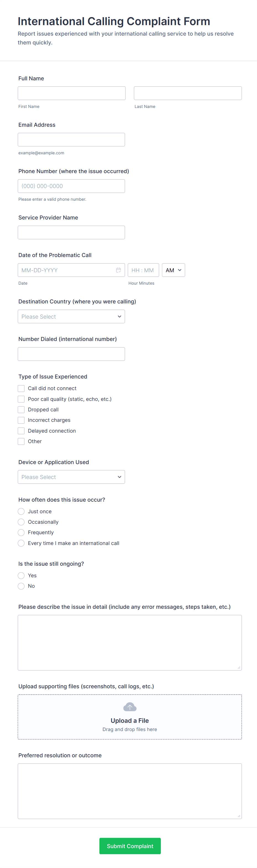Open the Destination Country dropdown

[71, 316]
